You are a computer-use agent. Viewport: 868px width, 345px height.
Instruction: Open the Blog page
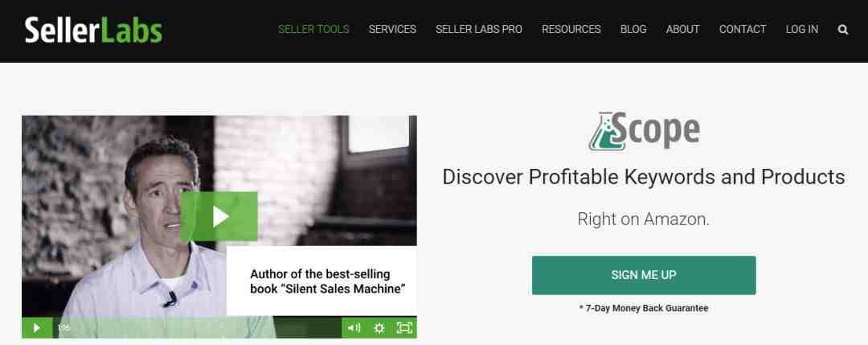click(x=633, y=29)
